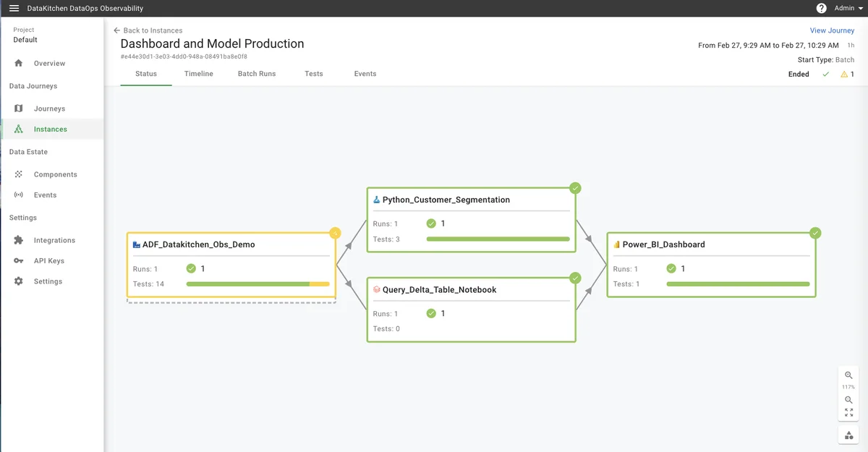Open the hamburger navigation menu
Viewport: 868px width, 452px height.
(14, 9)
